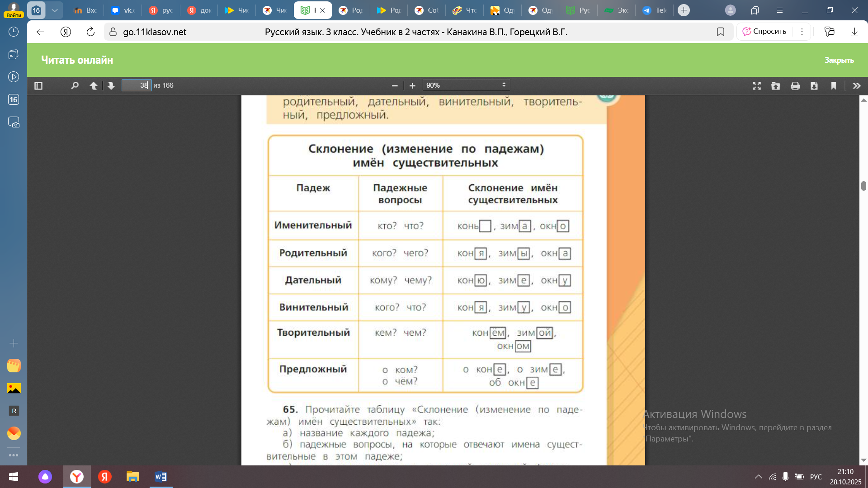Open the find-in-document search tool
The height and width of the screenshot is (488, 868).
[75, 85]
